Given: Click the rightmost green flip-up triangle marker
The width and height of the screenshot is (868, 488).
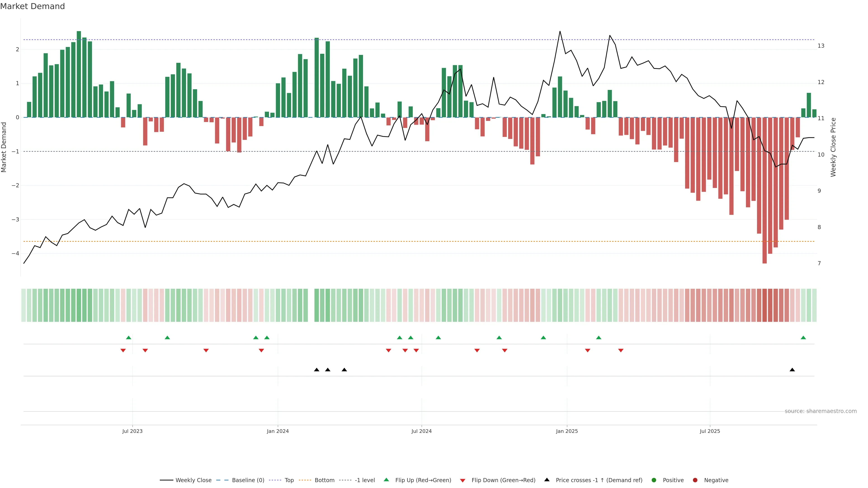Looking at the screenshot, I should pos(803,338).
